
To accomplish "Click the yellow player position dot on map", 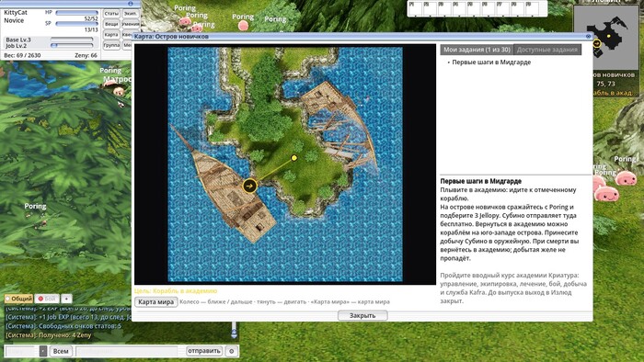I will (x=294, y=158).
